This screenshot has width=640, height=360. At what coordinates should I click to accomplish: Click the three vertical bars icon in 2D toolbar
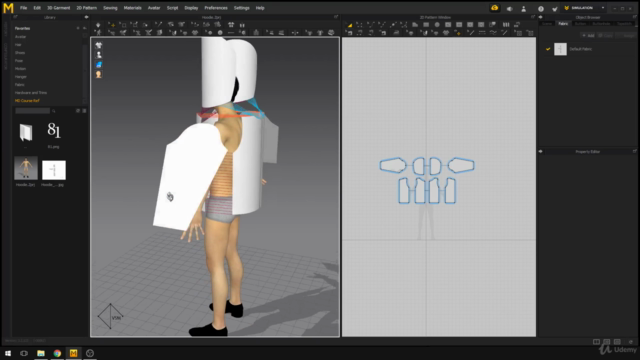pyautogui.click(x=506, y=25)
